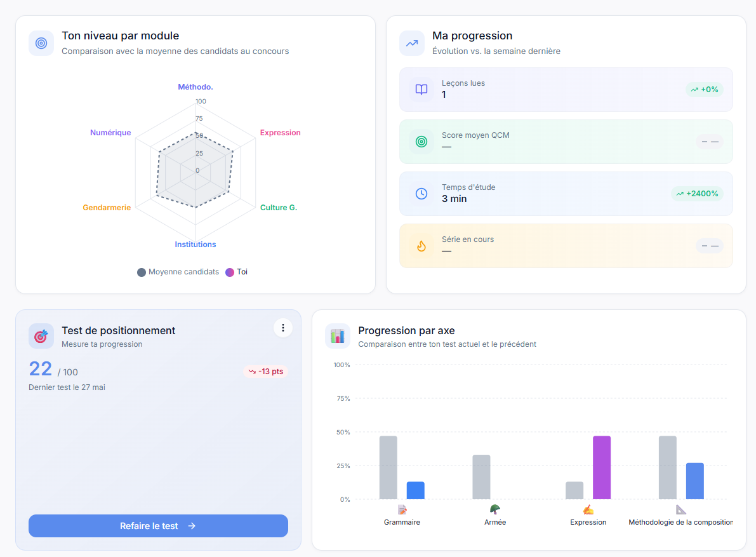Select the Expression axis label on radar chart
Viewport: 756px width, 557px height.
click(x=280, y=133)
